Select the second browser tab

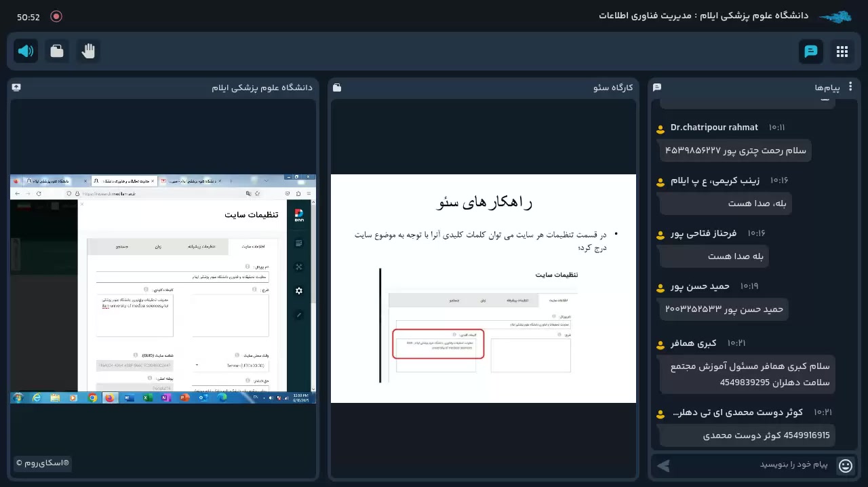[124, 181]
